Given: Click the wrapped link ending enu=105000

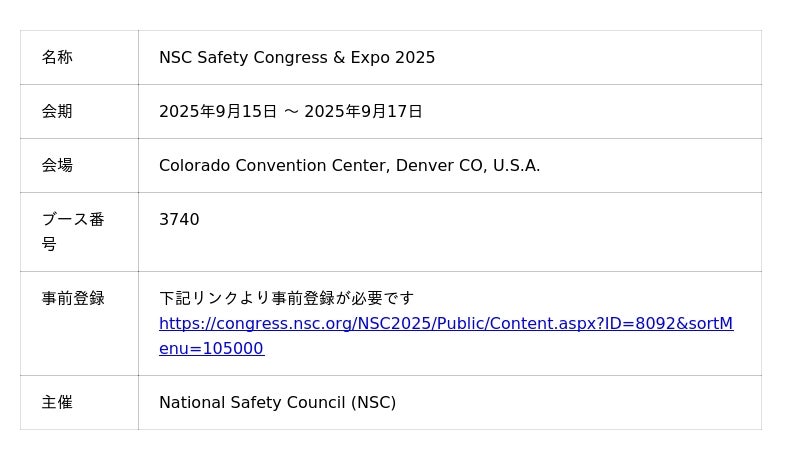Looking at the screenshot, I should pyautogui.click(x=211, y=349).
